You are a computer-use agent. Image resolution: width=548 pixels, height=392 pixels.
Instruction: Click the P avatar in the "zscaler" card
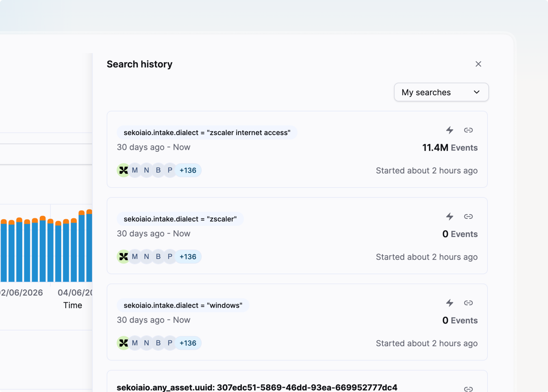[x=170, y=257]
